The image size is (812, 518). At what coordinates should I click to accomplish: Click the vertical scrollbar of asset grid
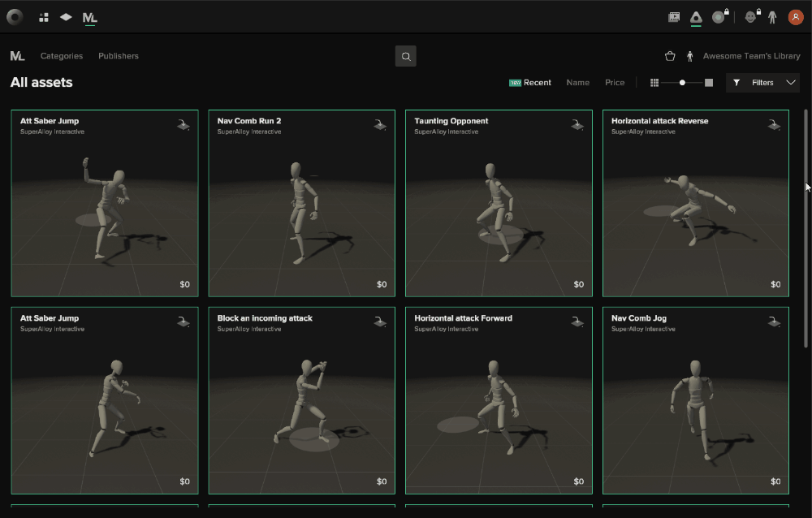(x=806, y=228)
